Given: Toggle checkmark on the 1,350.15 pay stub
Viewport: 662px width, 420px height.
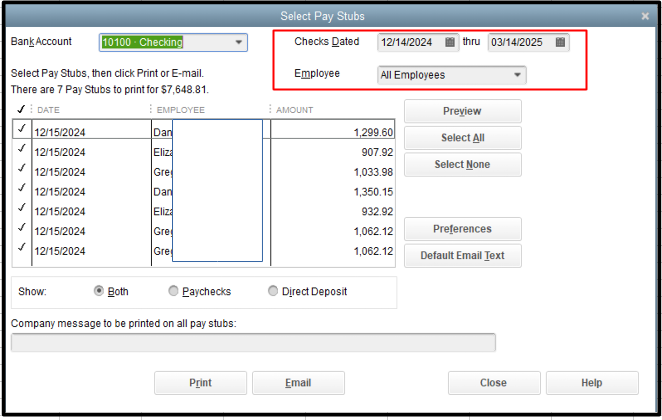Looking at the screenshot, I should click(22, 188).
